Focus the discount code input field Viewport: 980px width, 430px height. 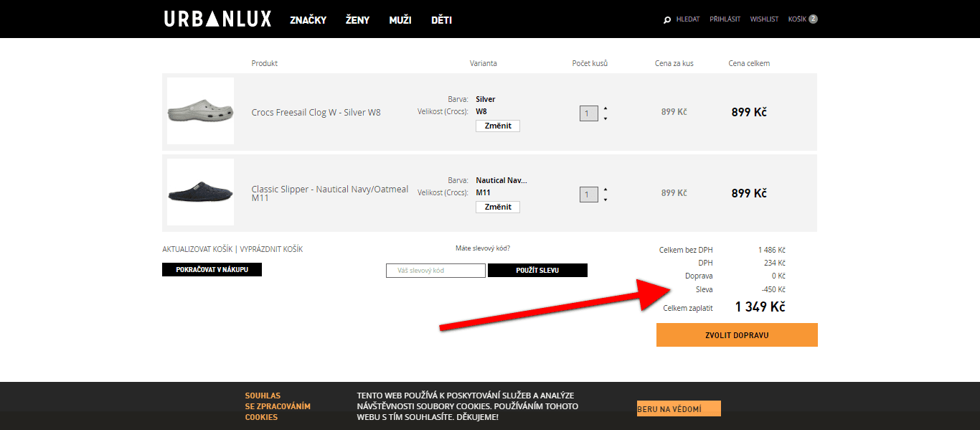point(435,271)
